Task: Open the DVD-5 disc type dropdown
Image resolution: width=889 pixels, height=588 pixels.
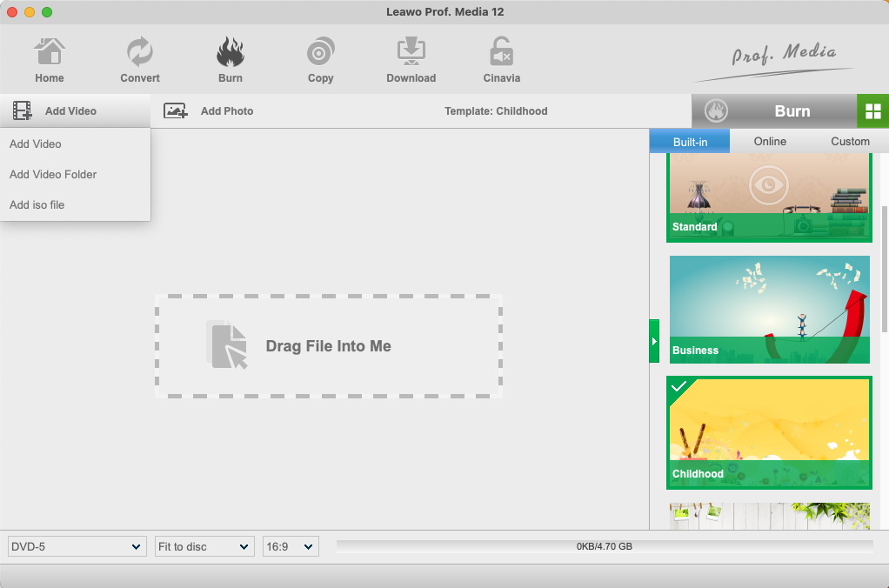Action: (77, 546)
